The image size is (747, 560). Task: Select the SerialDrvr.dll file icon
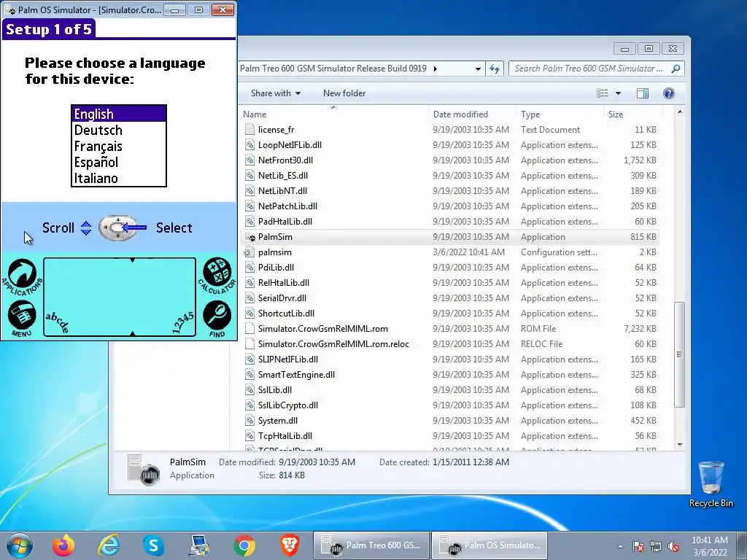[x=249, y=298]
